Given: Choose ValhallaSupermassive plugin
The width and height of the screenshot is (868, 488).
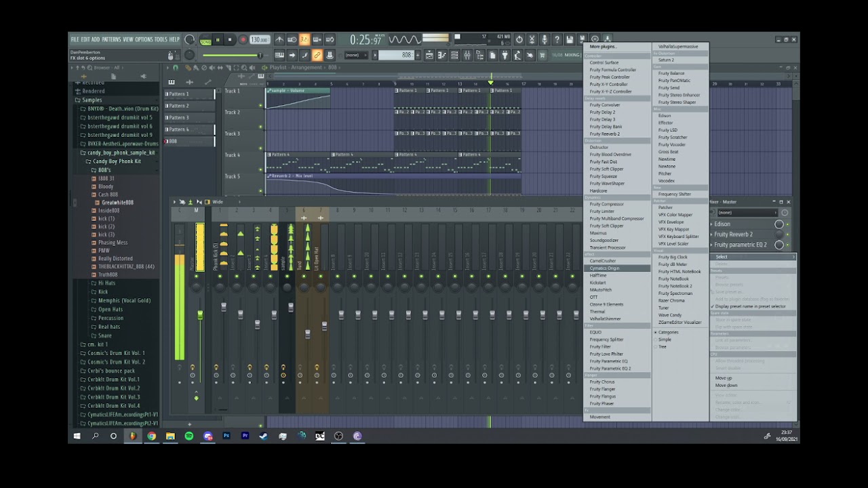Looking at the screenshot, I should 678,47.
